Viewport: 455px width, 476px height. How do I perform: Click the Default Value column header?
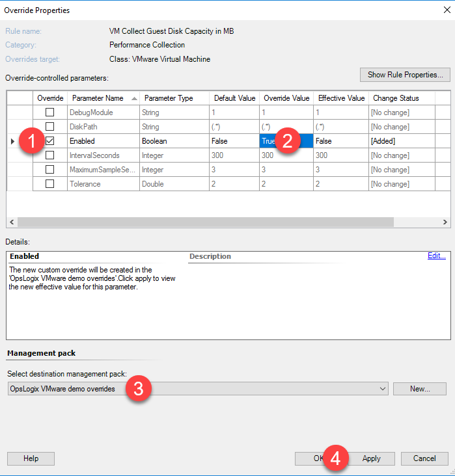234,98
